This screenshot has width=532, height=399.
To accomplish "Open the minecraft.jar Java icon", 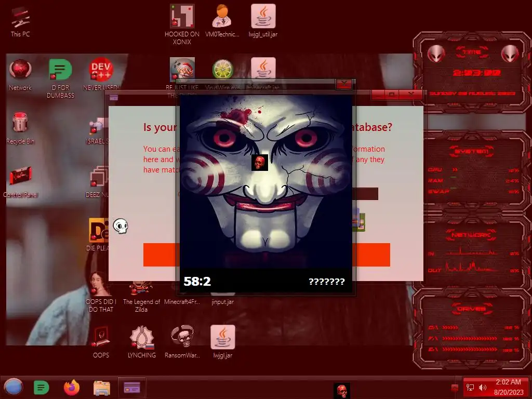I will point(263,69).
